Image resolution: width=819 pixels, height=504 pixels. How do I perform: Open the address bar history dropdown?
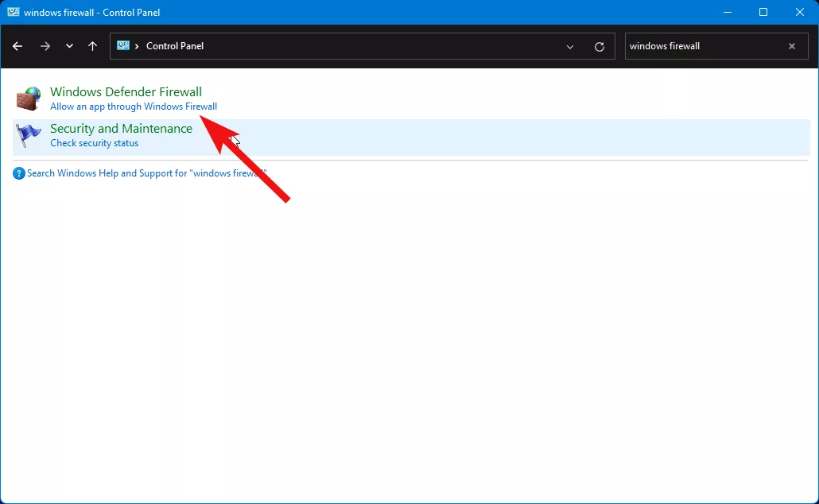pos(570,46)
